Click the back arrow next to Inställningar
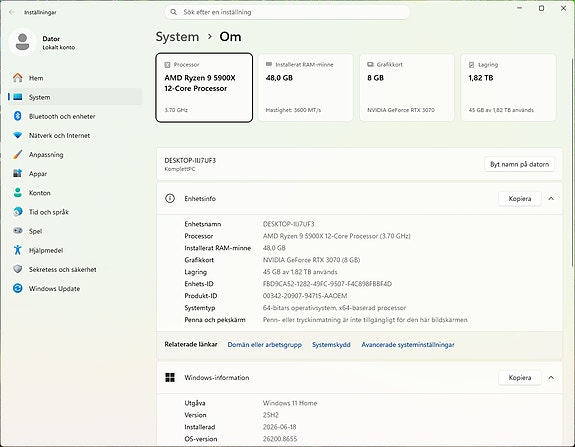Image resolution: width=575 pixels, height=447 pixels. tap(12, 12)
